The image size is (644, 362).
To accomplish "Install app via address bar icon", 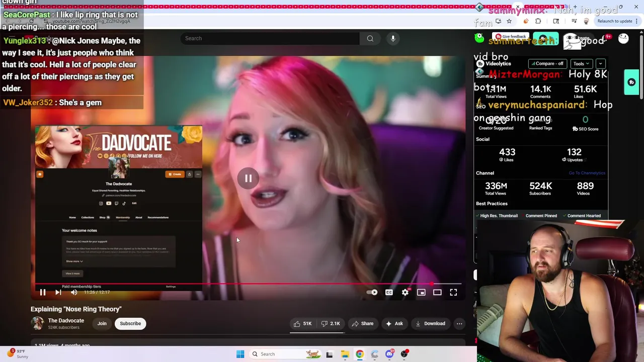I will click(x=498, y=21).
